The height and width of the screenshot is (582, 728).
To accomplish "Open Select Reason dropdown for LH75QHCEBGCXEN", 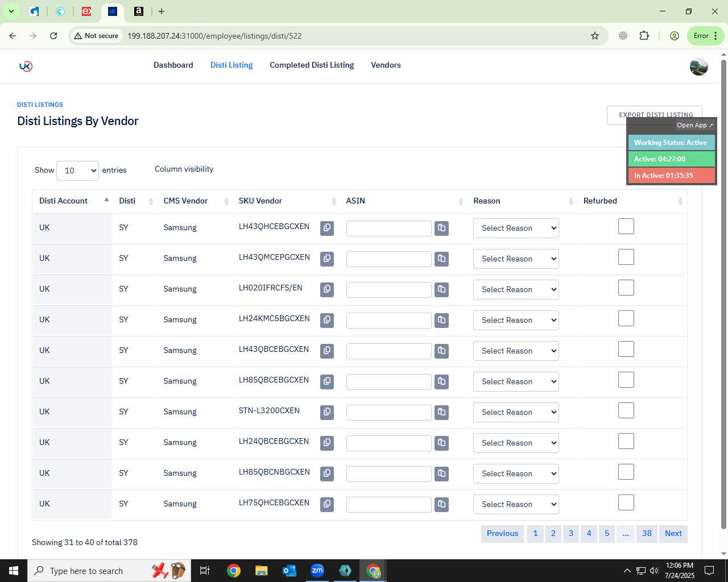I will (x=516, y=504).
